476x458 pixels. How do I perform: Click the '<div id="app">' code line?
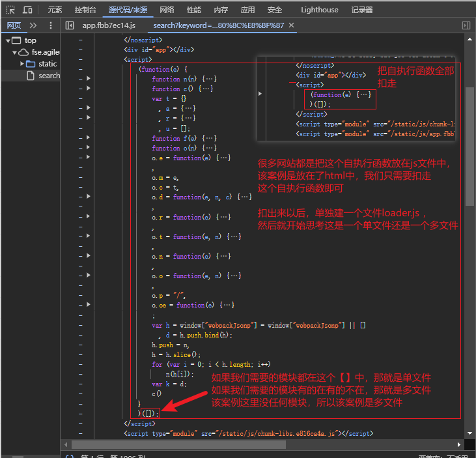[159, 50]
